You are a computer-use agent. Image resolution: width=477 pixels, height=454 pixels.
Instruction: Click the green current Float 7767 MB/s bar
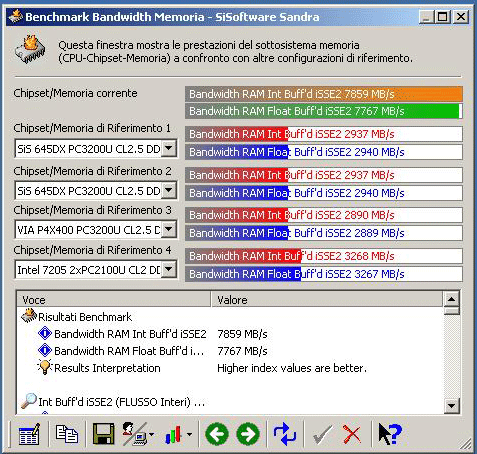[324, 111]
